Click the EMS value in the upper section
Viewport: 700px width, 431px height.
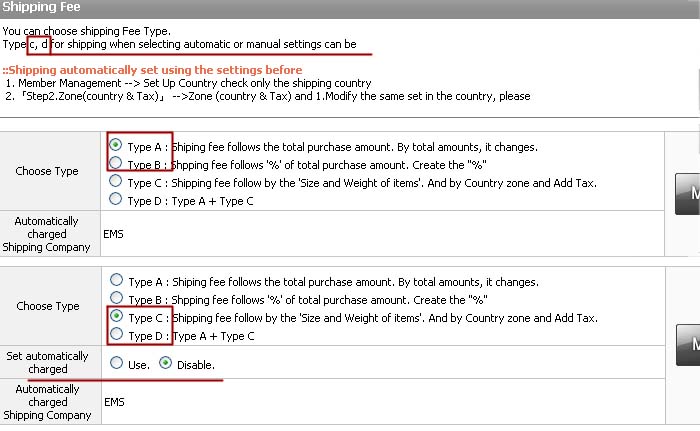pyautogui.click(x=115, y=232)
